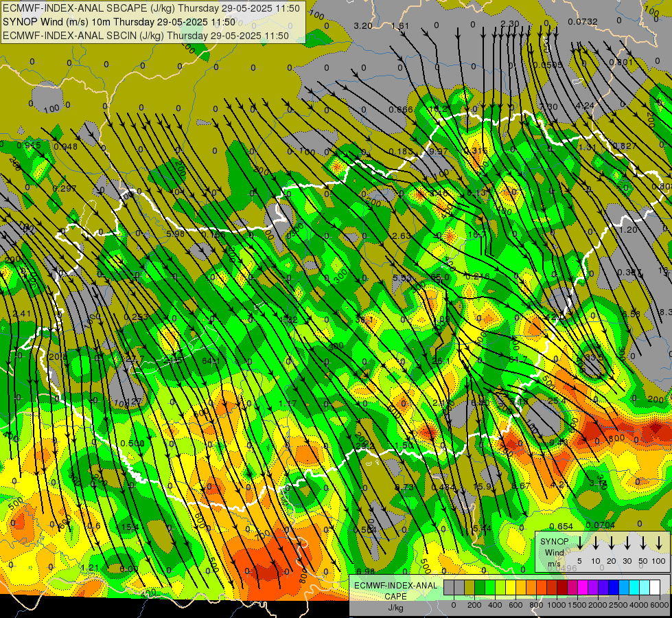The height and width of the screenshot is (618, 672).
Task: Click the station value 1.21 on the map
Action: tap(90, 568)
